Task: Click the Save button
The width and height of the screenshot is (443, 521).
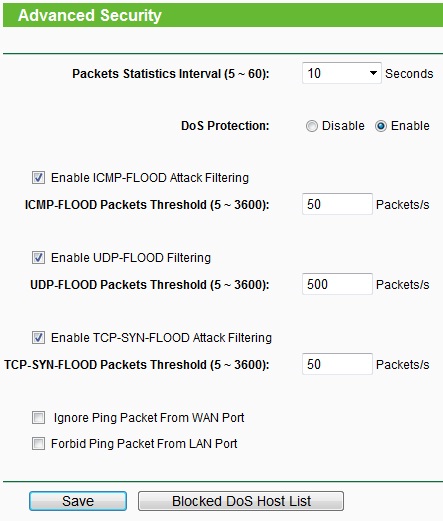Action: click(78, 501)
